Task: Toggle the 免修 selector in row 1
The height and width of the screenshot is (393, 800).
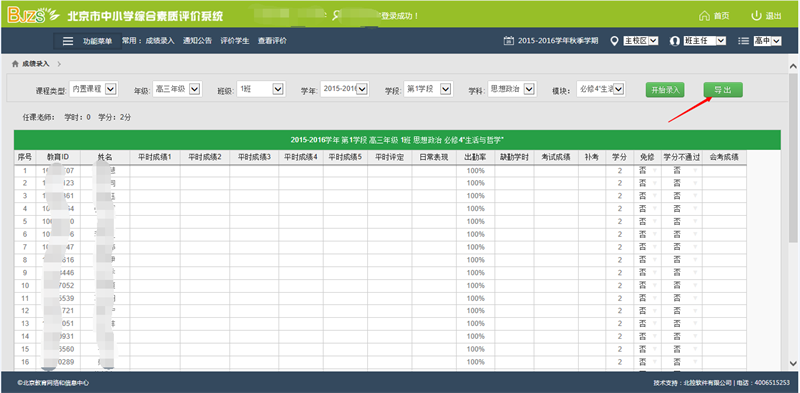Action: [647, 170]
